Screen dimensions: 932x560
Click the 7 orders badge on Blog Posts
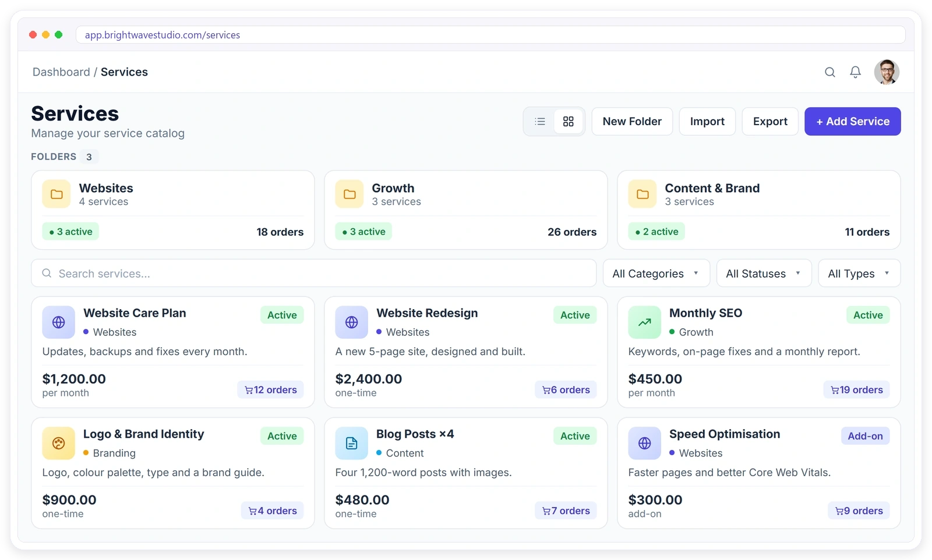click(x=566, y=511)
